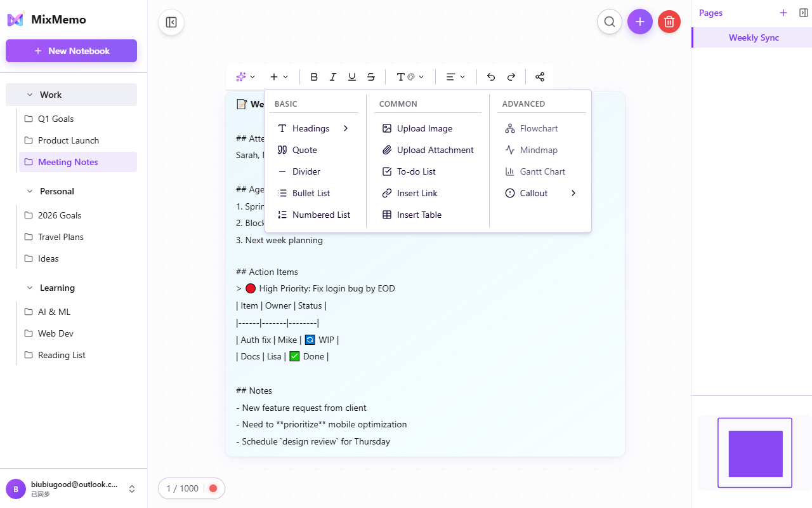The image size is (812, 508).
Task: Open the text color style dropdown
Action: (410, 77)
